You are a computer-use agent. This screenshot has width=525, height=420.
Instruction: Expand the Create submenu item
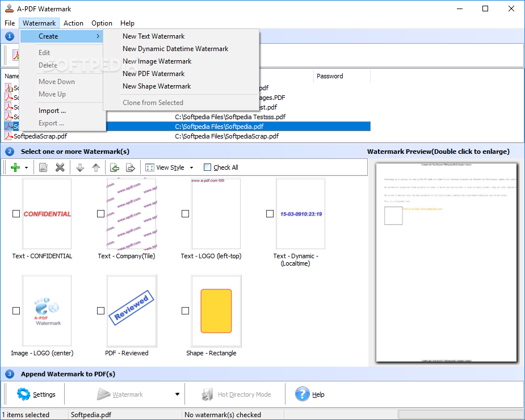(x=61, y=36)
